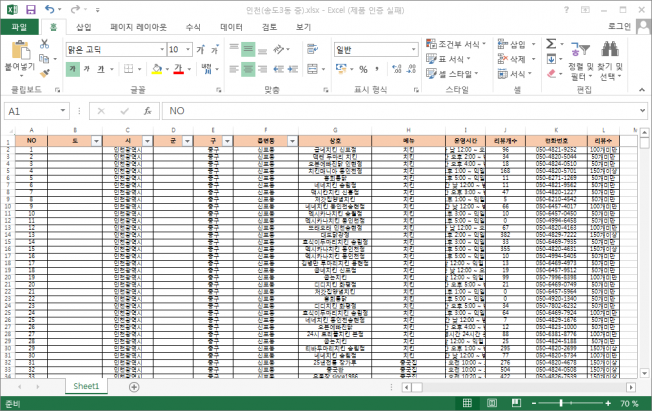Click the Clear eraser icon

point(551,74)
